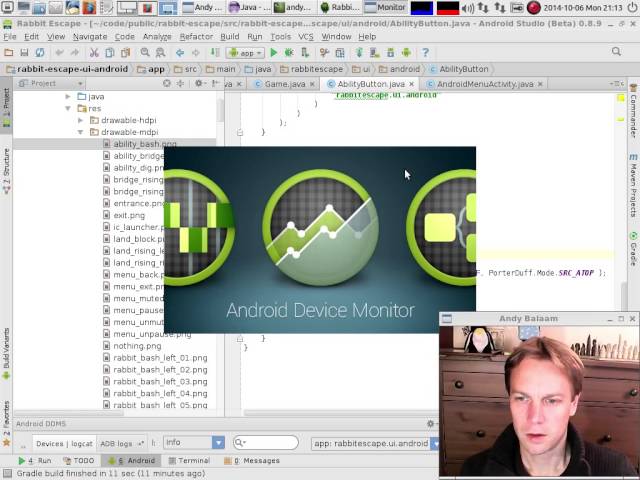Click the Copy toolbar icon
The height and width of the screenshot is (480, 640).
click(x=110, y=53)
